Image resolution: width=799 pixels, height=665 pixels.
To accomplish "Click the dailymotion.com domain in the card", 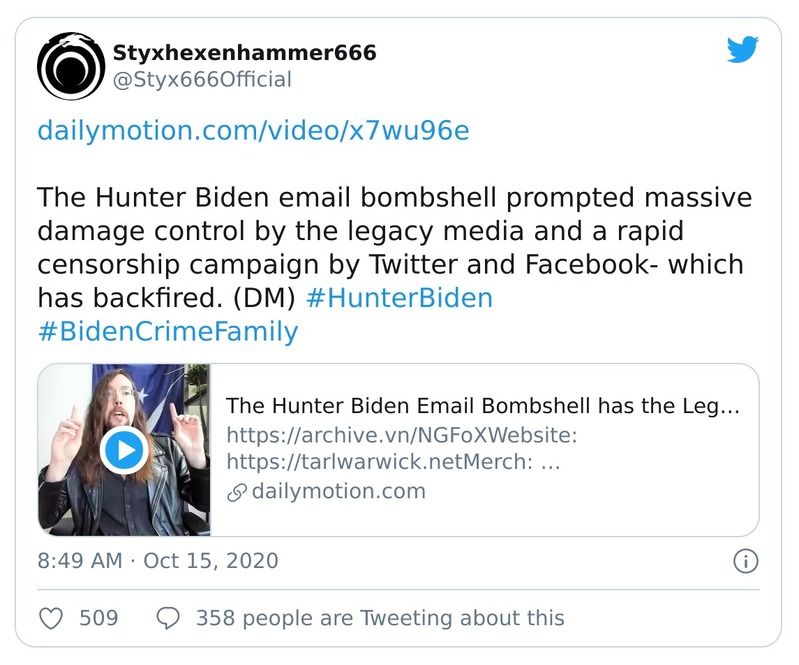I will point(338,491).
